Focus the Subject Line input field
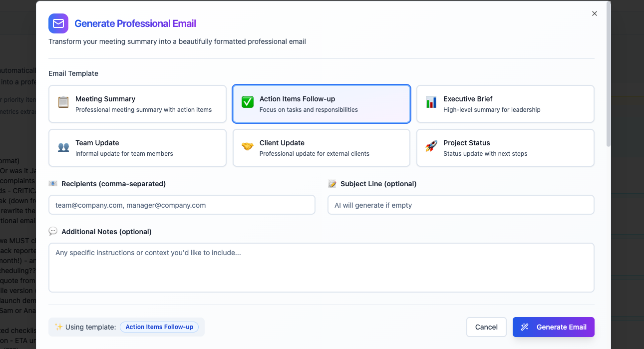The width and height of the screenshot is (644, 349). click(461, 205)
